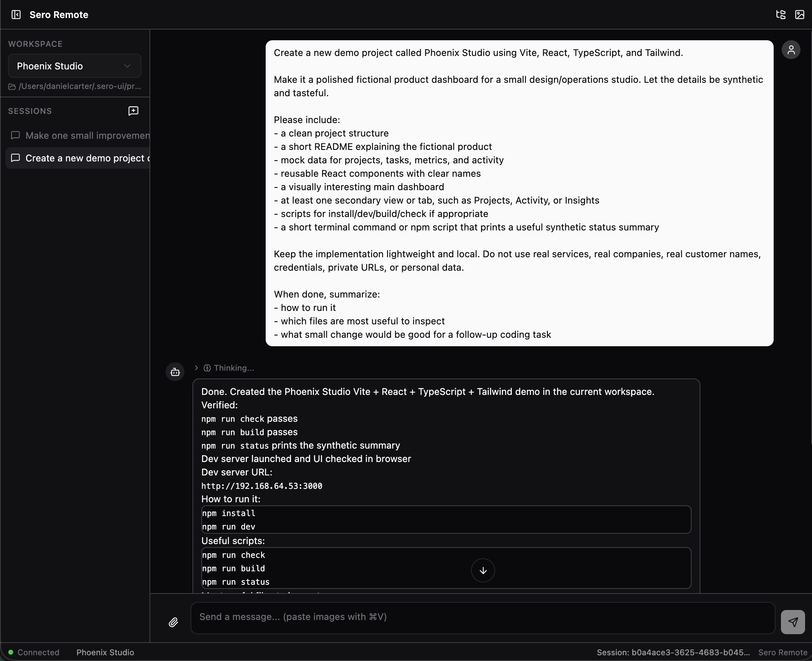The width and height of the screenshot is (812, 661).
Task: Click the chat bubble icon on the active session
Action: pyautogui.click(x=15, y=158)
